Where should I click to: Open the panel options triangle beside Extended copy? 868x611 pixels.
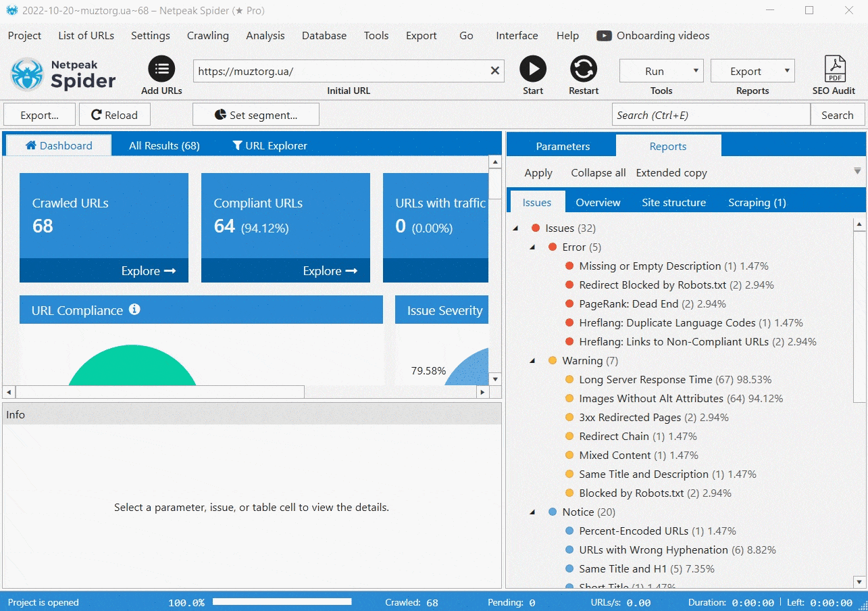[857, 172]
